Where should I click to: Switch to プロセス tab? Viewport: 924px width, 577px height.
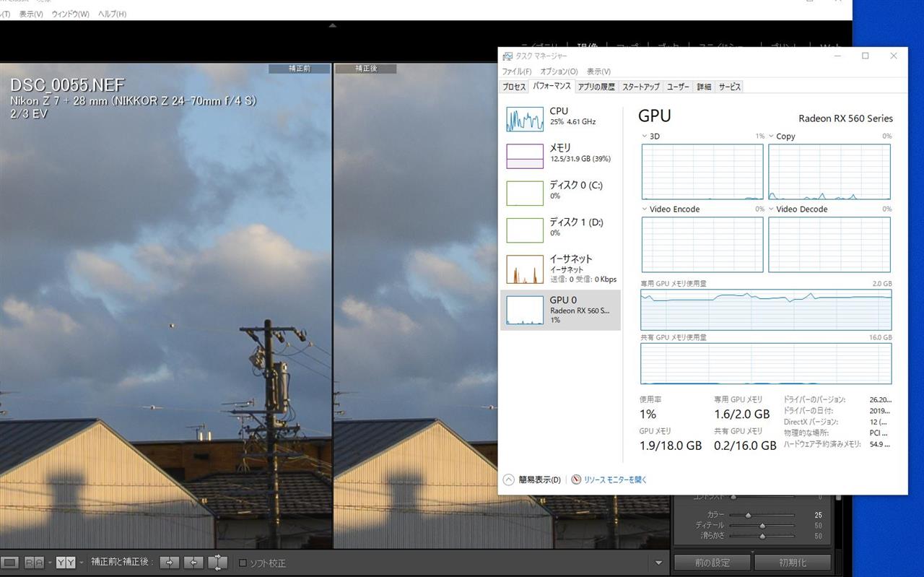click(x=514, y=87)
